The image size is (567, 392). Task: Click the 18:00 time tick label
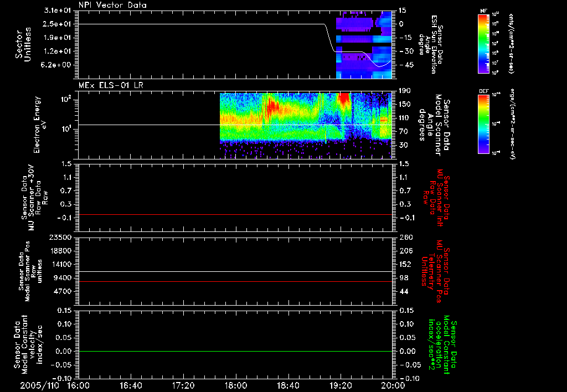pos(236,385)
